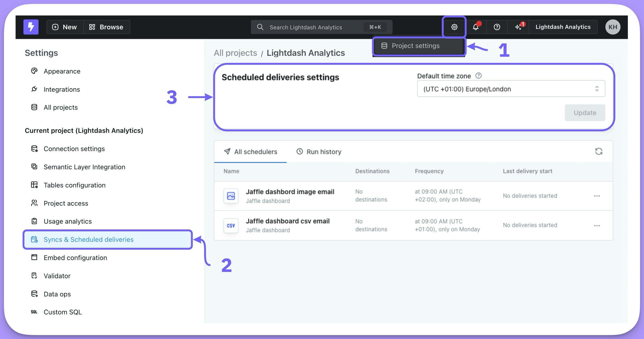Open Connection settings in the sidebar
Viewport: 644px width, 339px height.
pyautogui.click(x=74, y=149)
